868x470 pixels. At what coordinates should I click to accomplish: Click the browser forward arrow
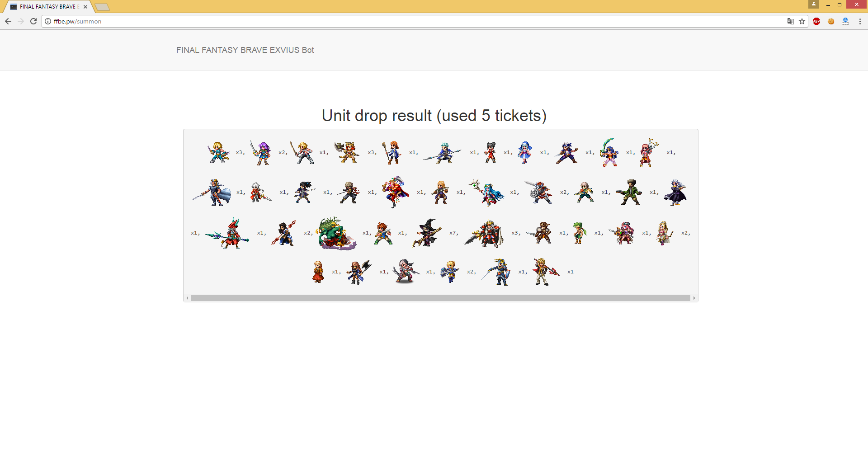[21, 21]
